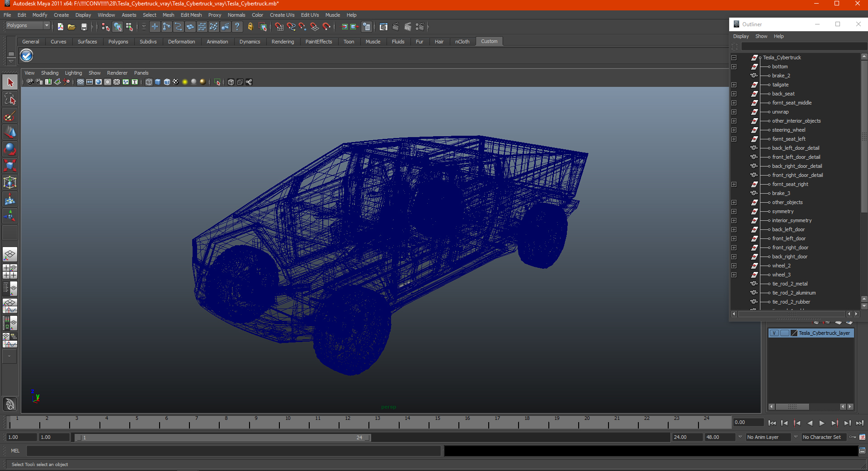Open a scene with the folder icon
The width and height of the screenshot is (868, 471).
(71, 27)
